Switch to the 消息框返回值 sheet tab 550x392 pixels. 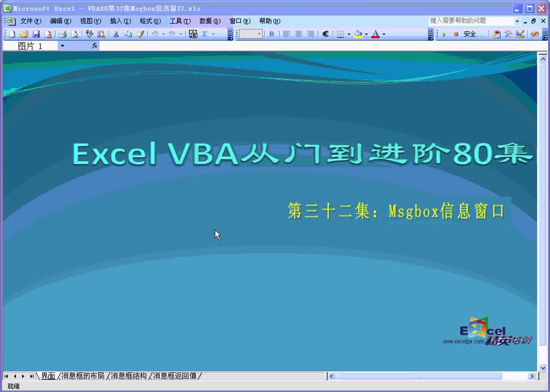pos(175,376)
